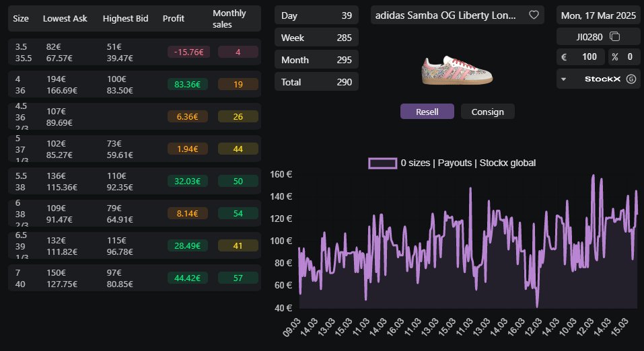Click lowest ask 194€ for size 4

pyautogui.click(x=57, y=79)
